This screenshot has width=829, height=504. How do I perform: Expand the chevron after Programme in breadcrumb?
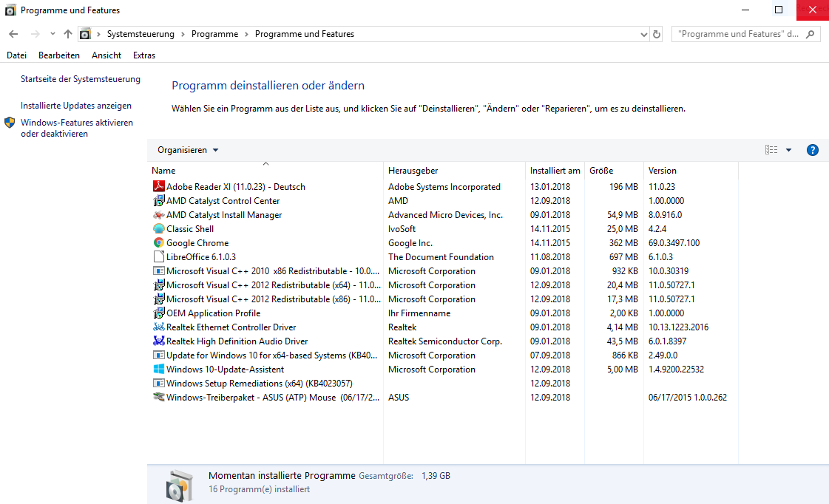click(x=246, y=34)
